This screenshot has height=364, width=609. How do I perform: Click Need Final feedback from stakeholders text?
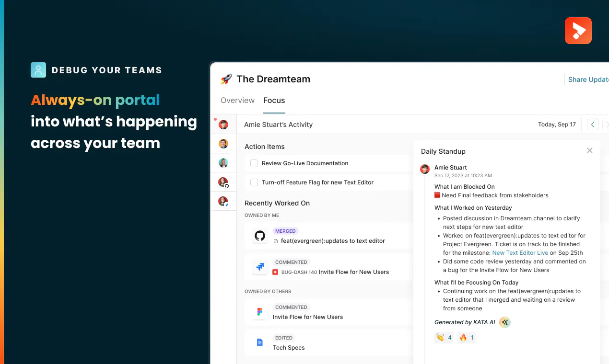[x=495, y=195]
